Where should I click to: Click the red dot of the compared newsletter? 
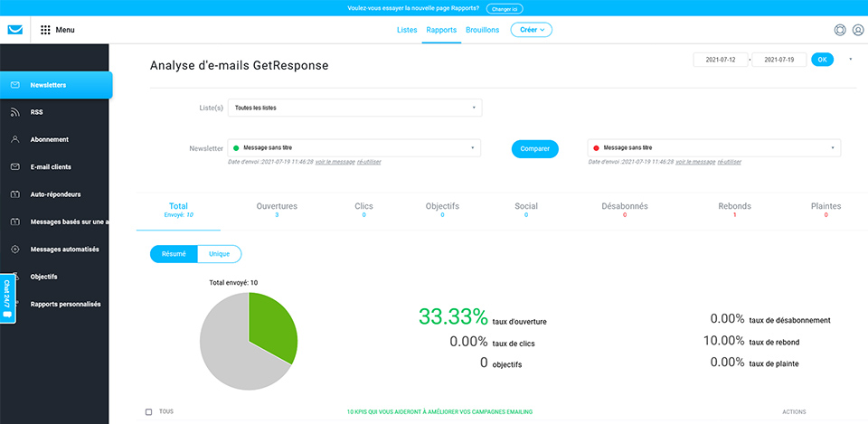coord(596,148)
